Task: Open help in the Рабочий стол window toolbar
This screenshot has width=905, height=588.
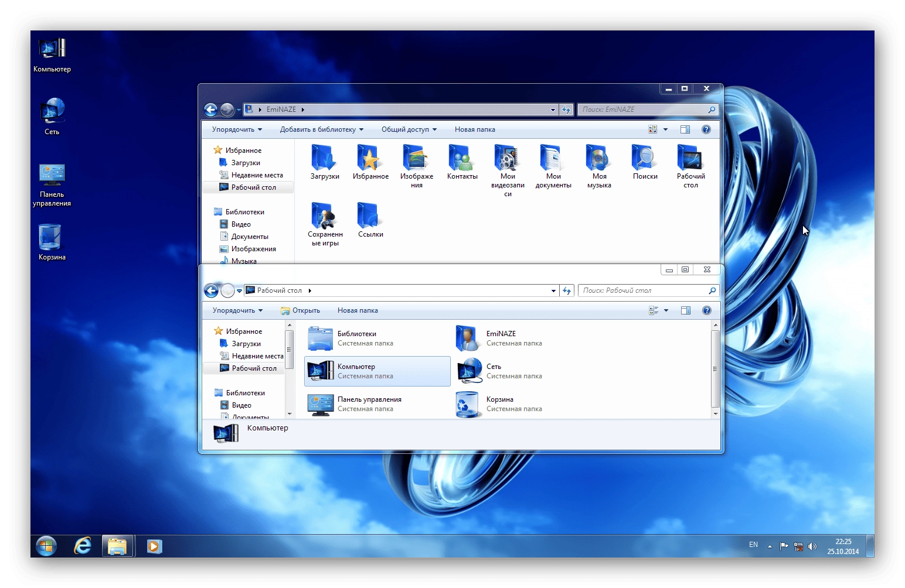Action: click(707, 310)
